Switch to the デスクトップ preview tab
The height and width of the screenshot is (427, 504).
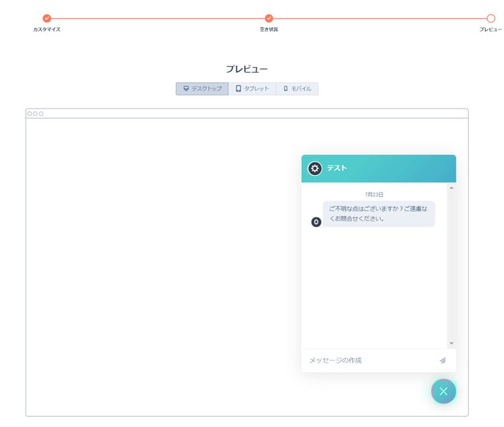(202, 89)
